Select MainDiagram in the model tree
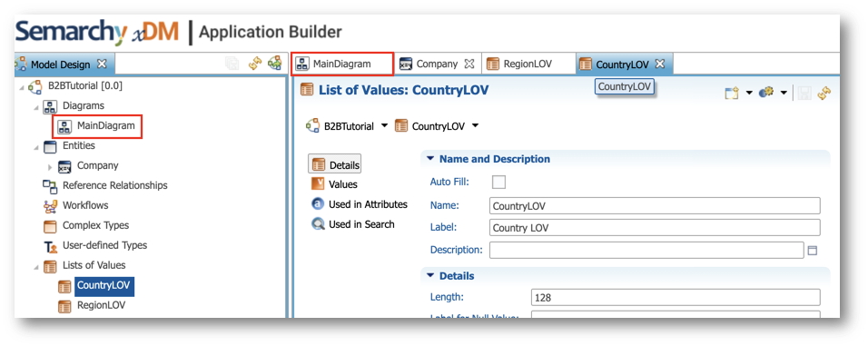Viewport: 868px width, 346px height. (x=105, y=125)
